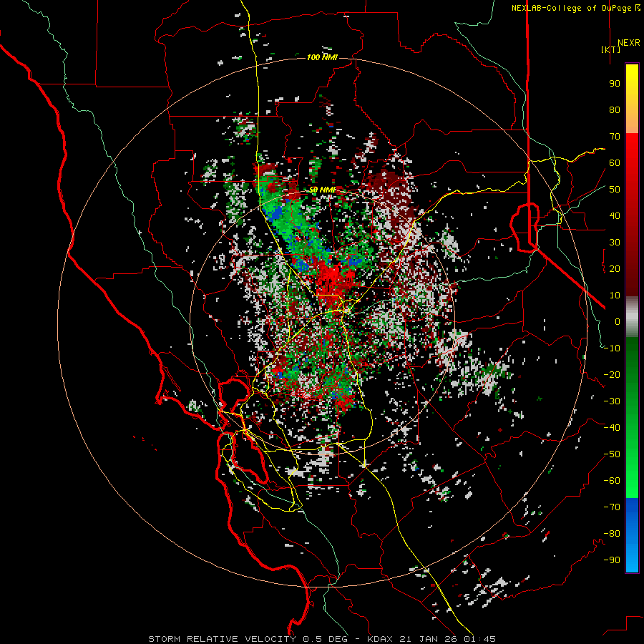
Task: Click the -10 scale value
Action: (612, 348)
